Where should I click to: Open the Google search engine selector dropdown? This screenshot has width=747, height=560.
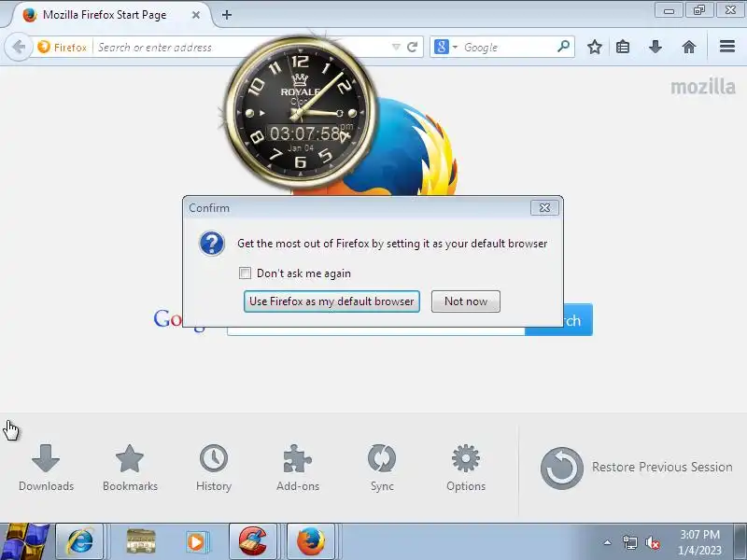coord(445,48)
